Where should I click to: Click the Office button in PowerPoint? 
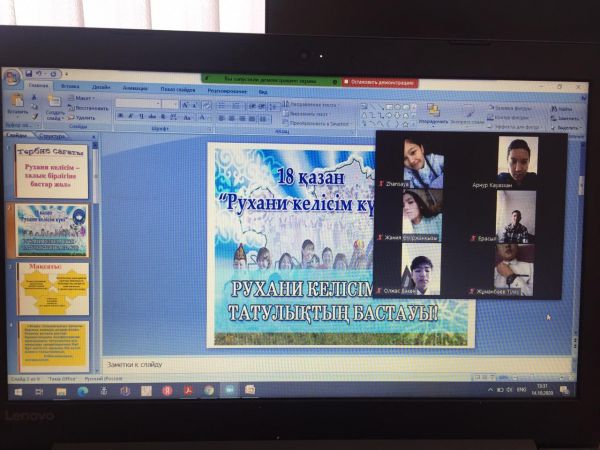tap(13, 77)
